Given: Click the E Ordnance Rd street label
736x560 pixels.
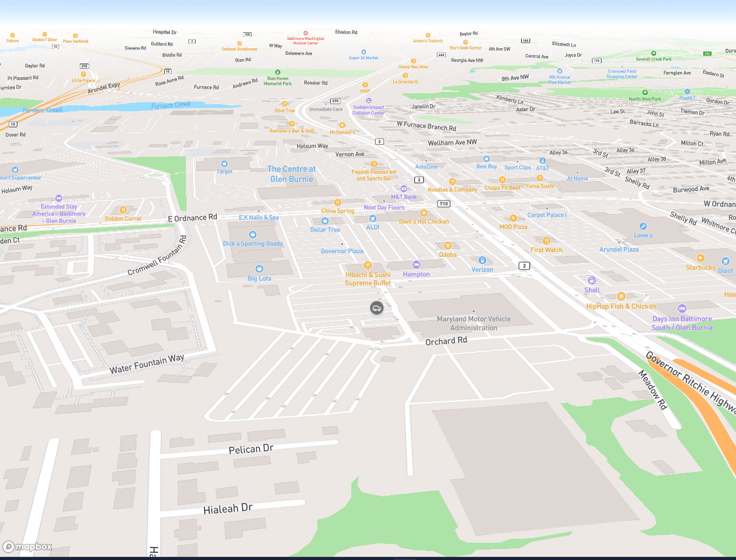Looking at the screenshot, I should (x=192, y=218).
